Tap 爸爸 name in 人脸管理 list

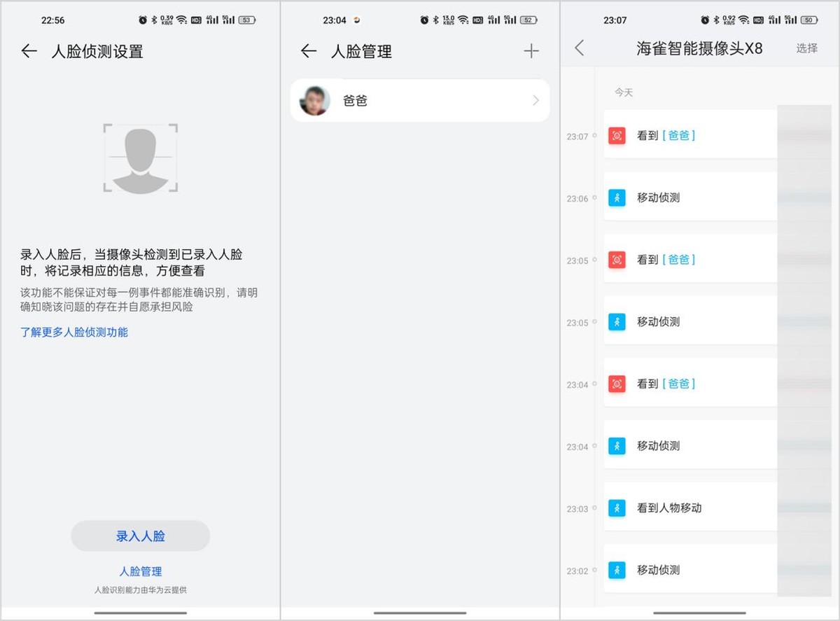[x=355, y=101]
